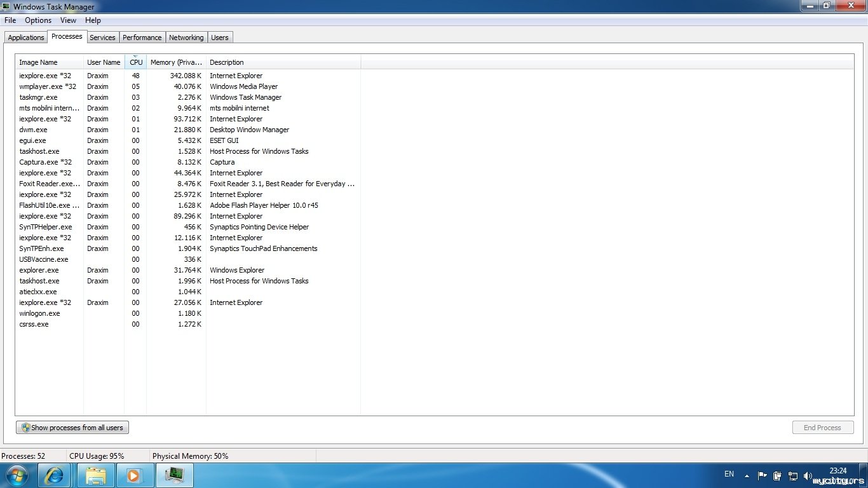Viewport: 868px width, 488px height.
Task: Click 'Physical Memory: 50%' in status bar
Action: 190,456
